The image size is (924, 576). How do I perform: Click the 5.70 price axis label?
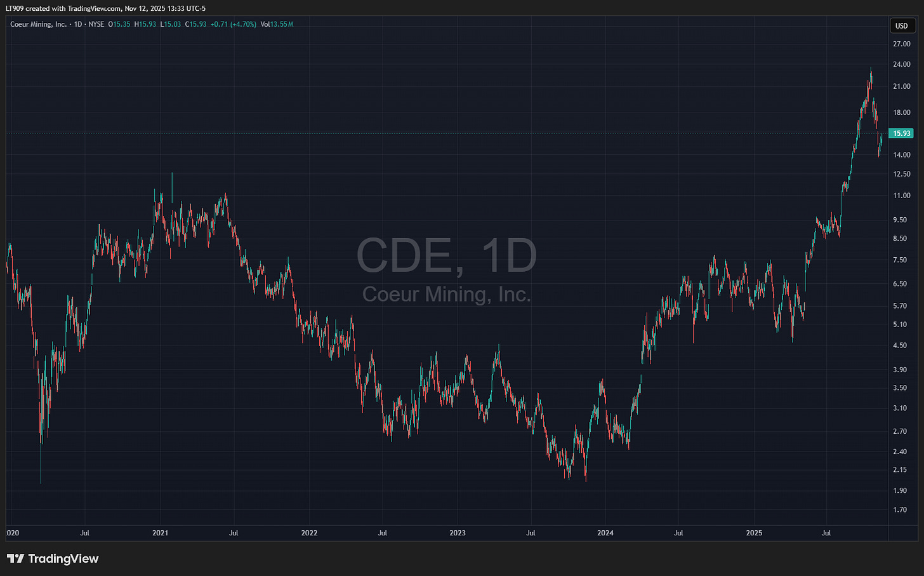point(900,305)
